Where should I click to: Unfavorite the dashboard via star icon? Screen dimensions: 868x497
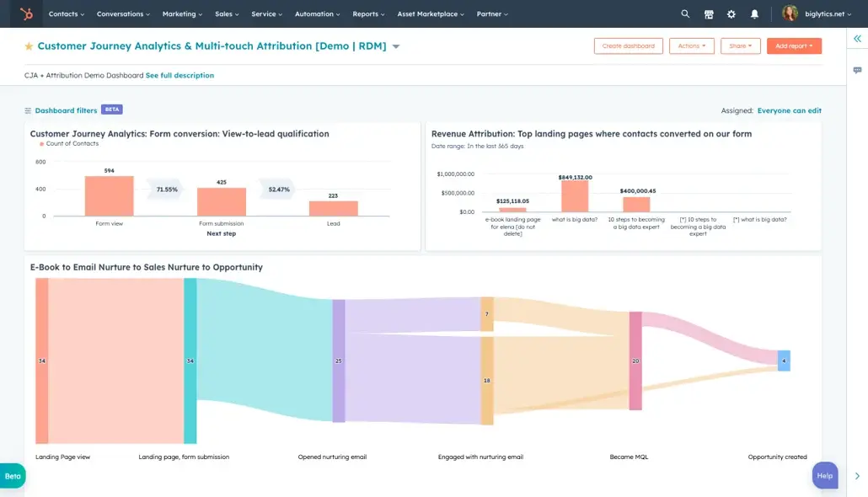[x=27, y=45]
